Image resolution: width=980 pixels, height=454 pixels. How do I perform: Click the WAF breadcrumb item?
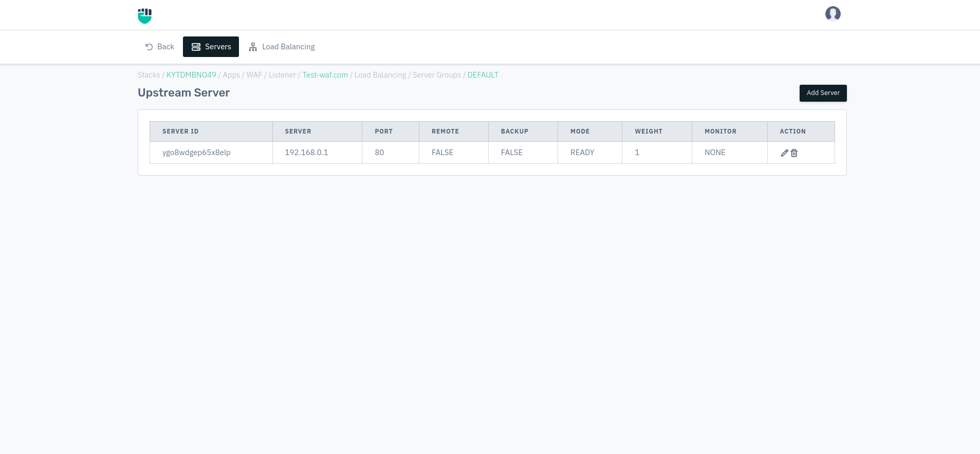pyautogui.click(x=254, y=75)
